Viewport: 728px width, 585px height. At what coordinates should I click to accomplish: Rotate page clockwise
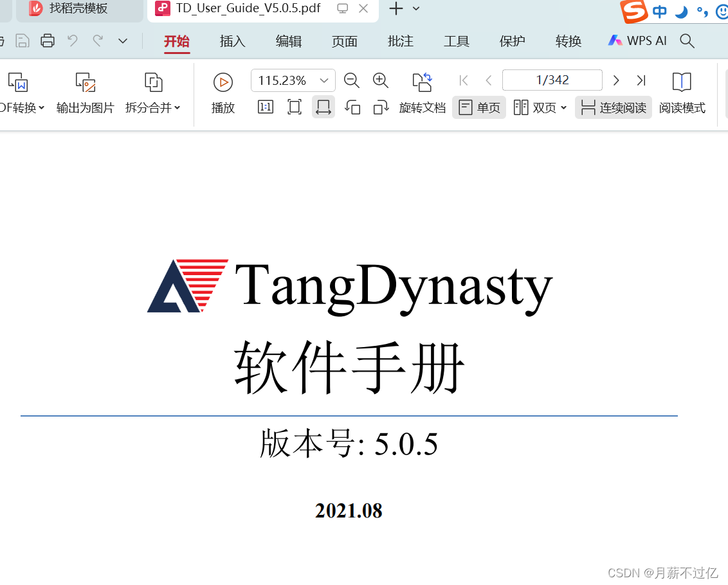pos(381,107)
